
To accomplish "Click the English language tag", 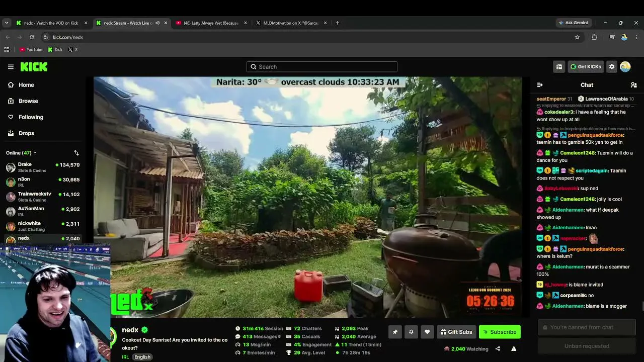I will click(142, 357).
